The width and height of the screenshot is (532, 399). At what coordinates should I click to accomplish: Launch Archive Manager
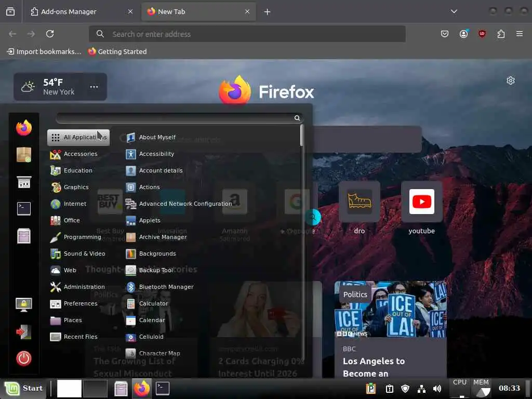tap(211, 237)
